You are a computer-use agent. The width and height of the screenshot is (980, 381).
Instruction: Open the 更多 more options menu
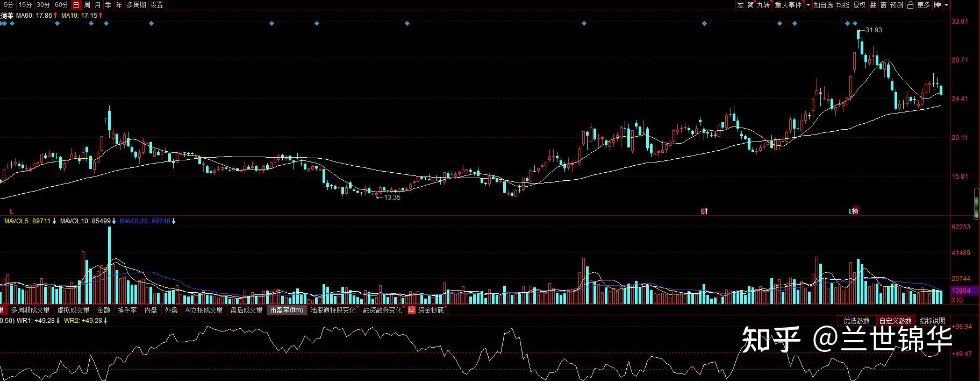point(924,5)
